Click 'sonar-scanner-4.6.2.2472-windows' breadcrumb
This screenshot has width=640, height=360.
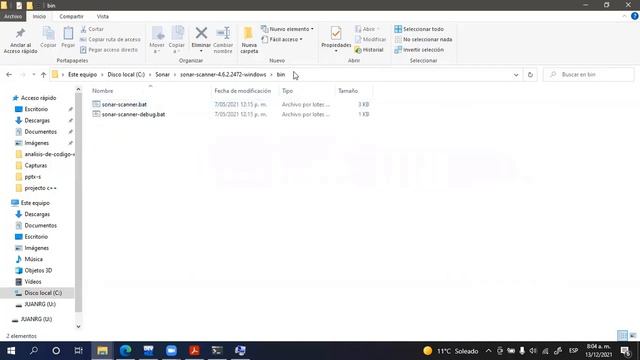(223, 75)
